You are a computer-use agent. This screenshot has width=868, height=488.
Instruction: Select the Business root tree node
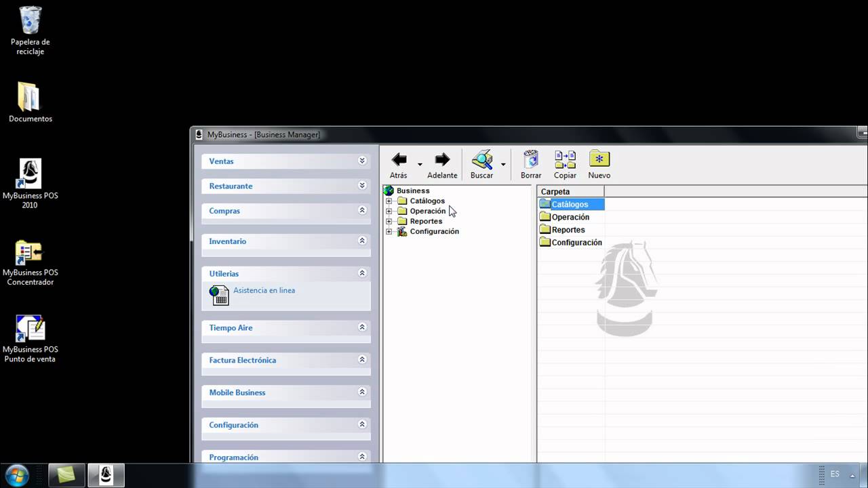pos(413,190)
